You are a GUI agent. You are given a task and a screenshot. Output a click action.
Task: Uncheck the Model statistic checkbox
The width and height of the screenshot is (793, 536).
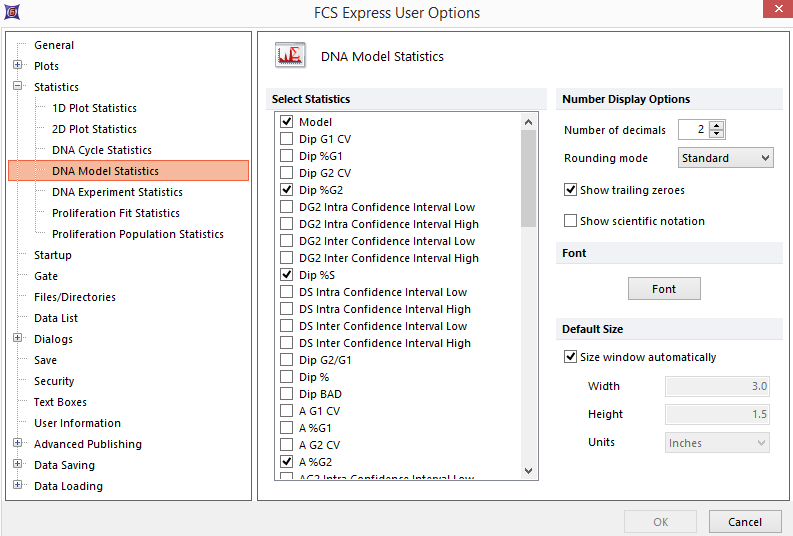(287, 122)
